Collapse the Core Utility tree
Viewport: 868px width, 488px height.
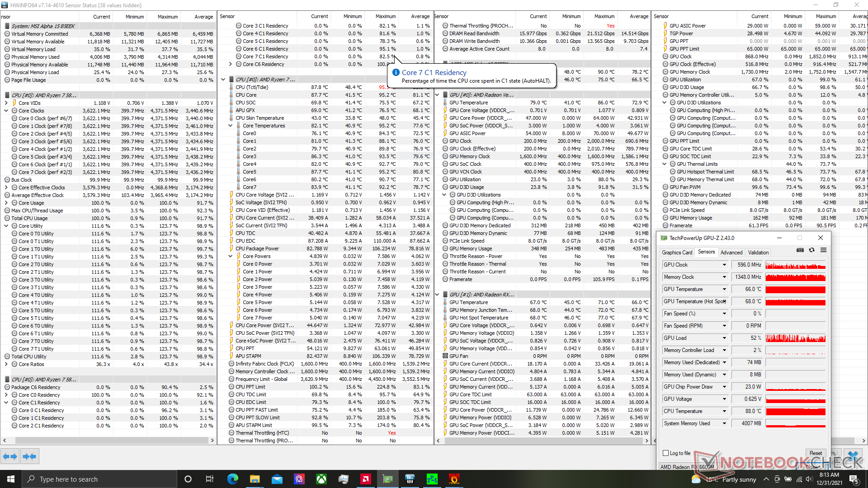tap(6, 226)
